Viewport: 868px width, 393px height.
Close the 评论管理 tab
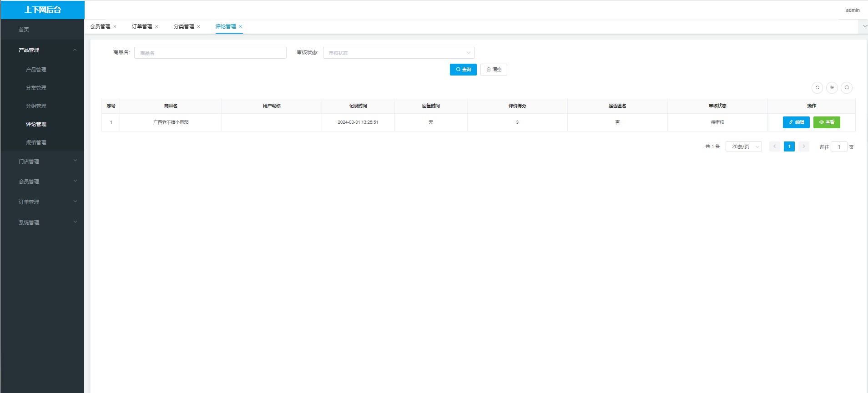[x=241, y=26]
